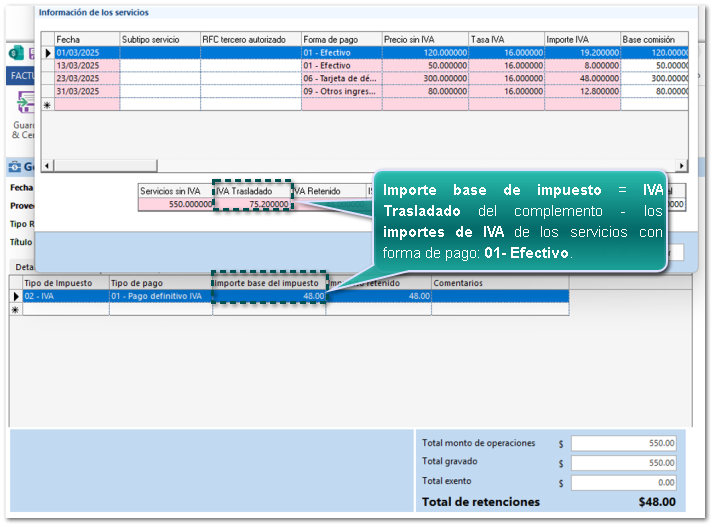
Task: Sort by the Fecha column header
Action: (86, 39)
